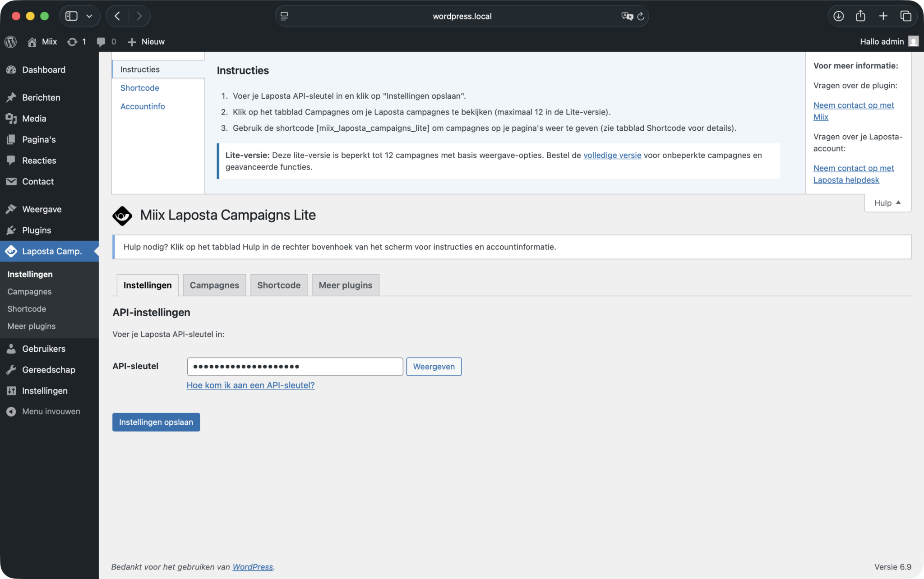Image resolution: width=924 pixels, height=579 pixels.
Task: Show Safari tab overview
Action: click(x=906, y=16)
